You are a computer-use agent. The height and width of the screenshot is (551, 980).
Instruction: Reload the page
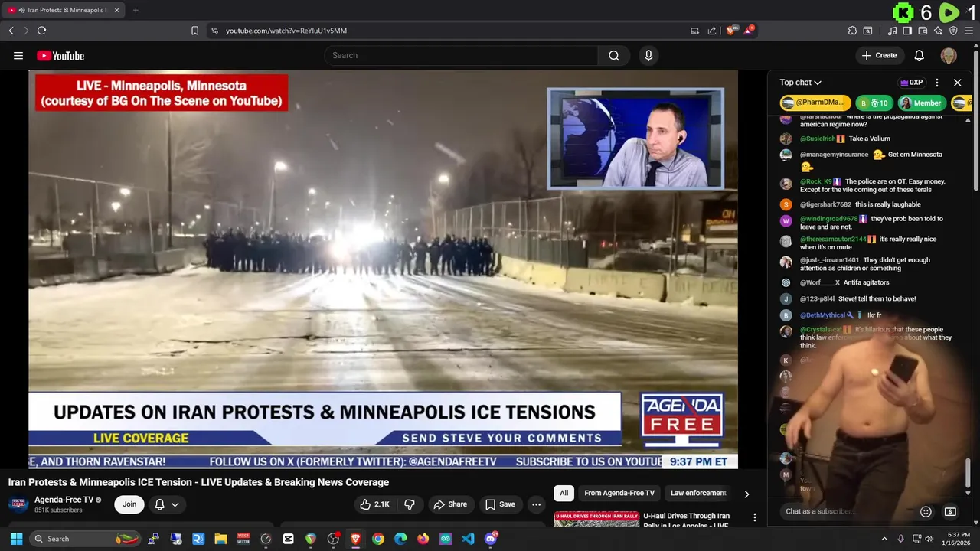tap(41, 31)
